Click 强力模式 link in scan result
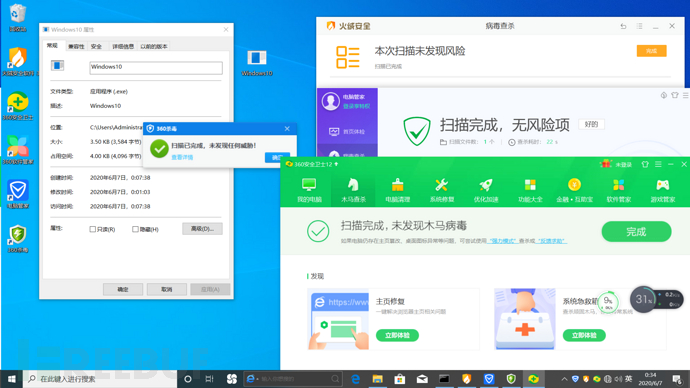 click(502, 241)
